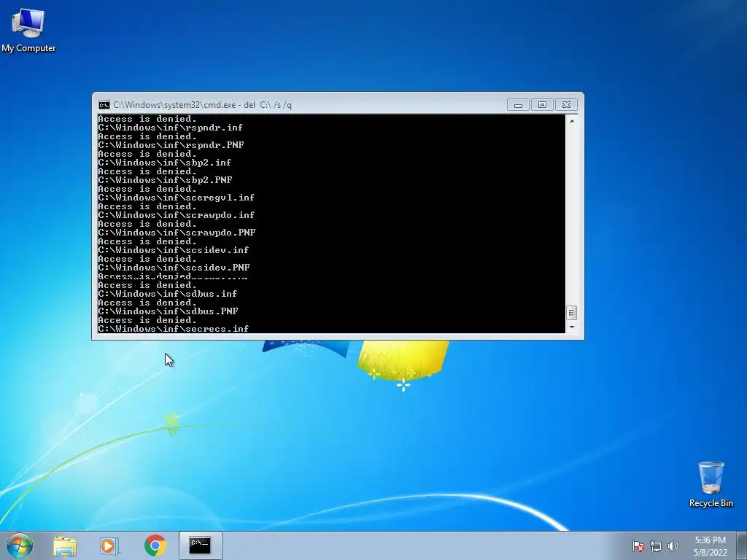Open the Action Center flag icon

[x=638, y=546]
